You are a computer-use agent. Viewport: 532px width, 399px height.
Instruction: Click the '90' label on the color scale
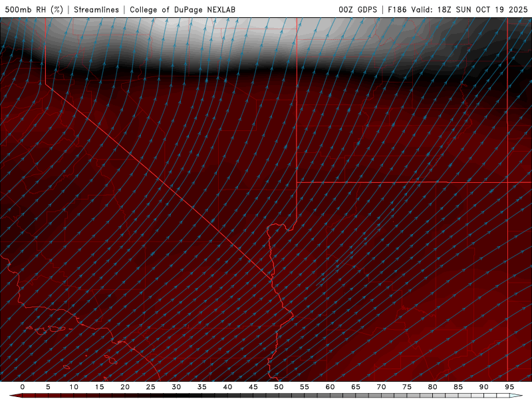click(x=483, y=387)
